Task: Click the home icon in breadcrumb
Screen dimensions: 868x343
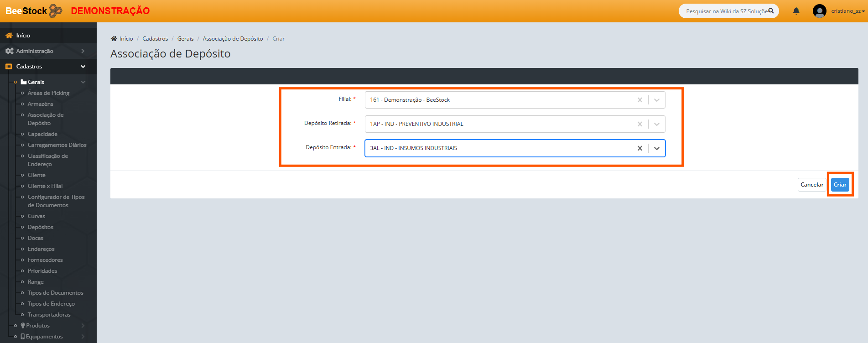Action: click(x=114, y=39)
